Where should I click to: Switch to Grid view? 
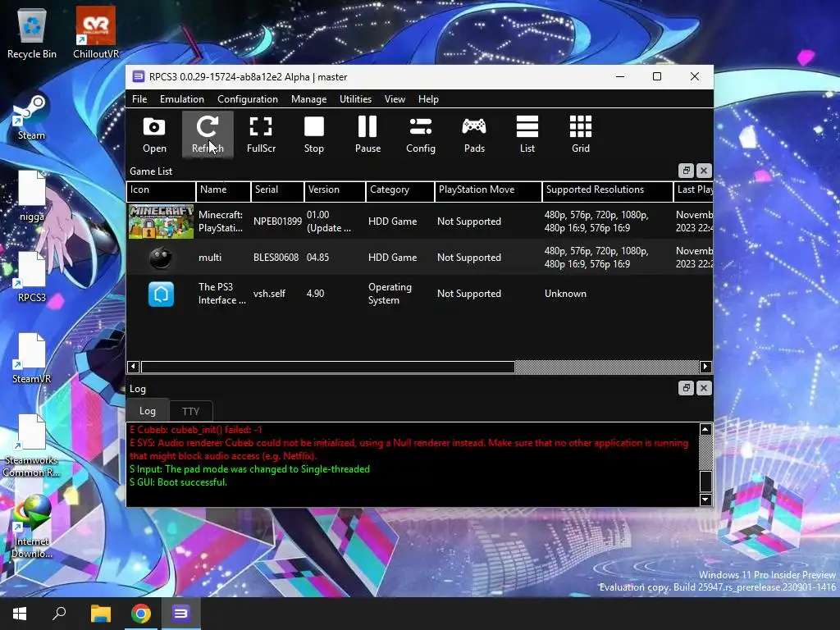click(581, 135)
